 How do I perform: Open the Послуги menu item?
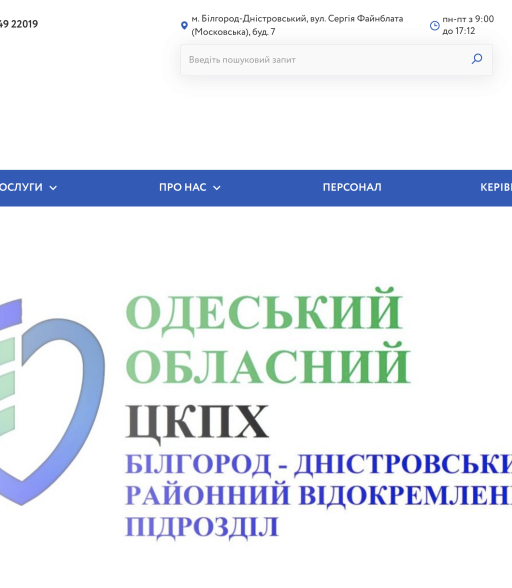click(21, 187)
